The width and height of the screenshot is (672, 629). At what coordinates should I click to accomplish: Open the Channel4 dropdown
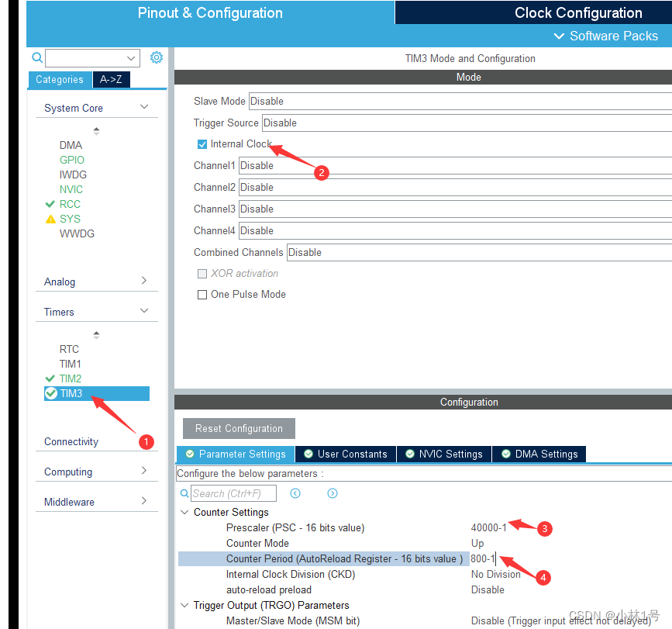[455, 230]
